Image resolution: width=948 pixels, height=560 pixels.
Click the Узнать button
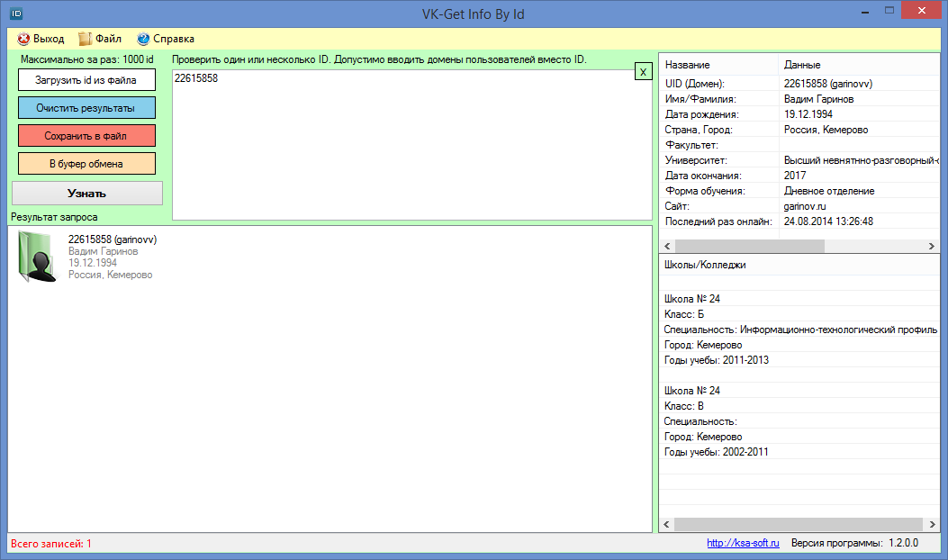(87, 194)
